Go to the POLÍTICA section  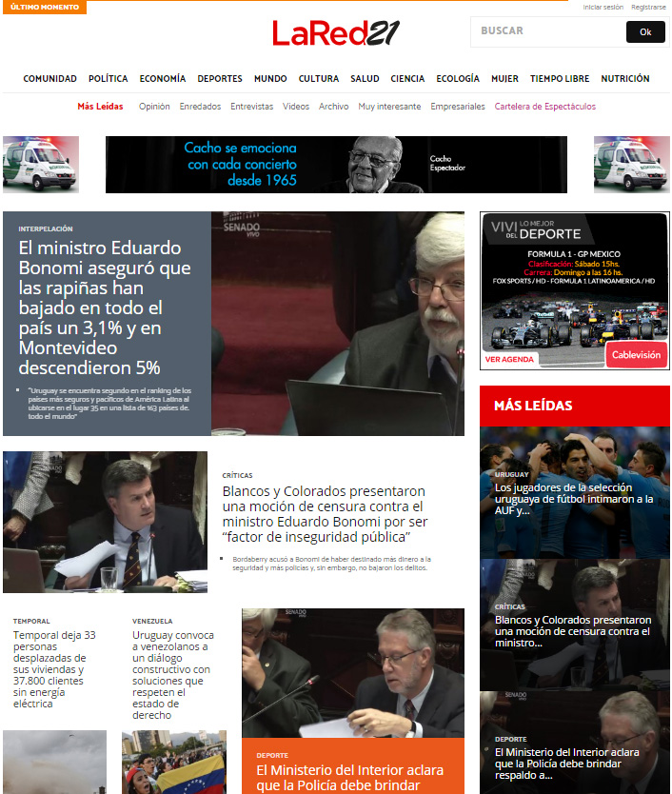(x=108, y=78)
